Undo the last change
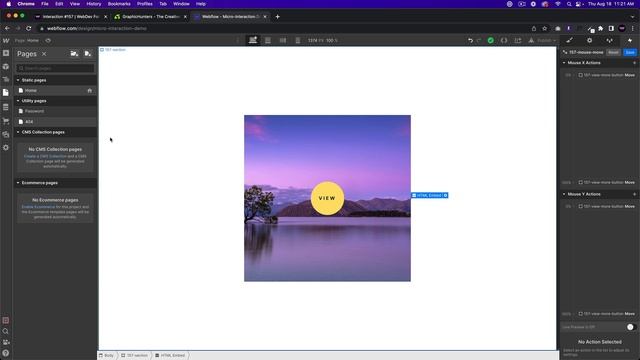 pos(470,40)
